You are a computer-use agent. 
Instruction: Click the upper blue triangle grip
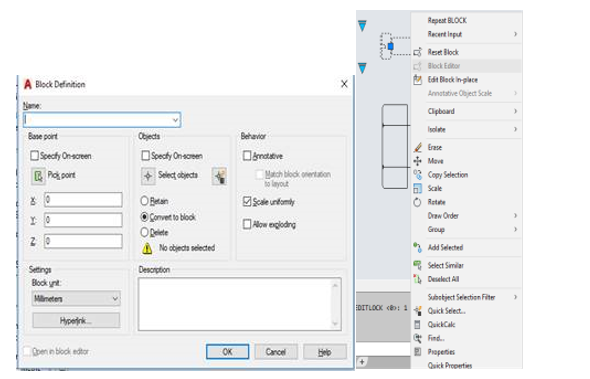point(362,26)
